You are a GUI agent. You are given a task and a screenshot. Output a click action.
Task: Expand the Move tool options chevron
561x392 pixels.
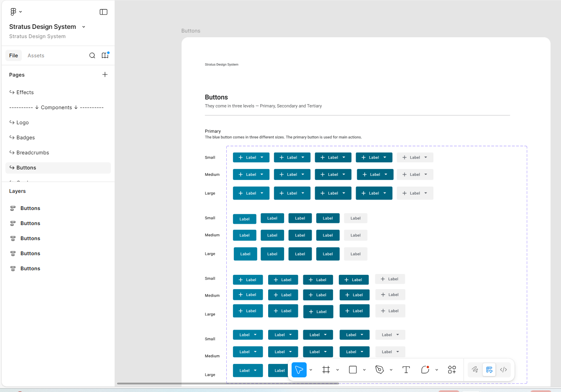tap(311, 370)
